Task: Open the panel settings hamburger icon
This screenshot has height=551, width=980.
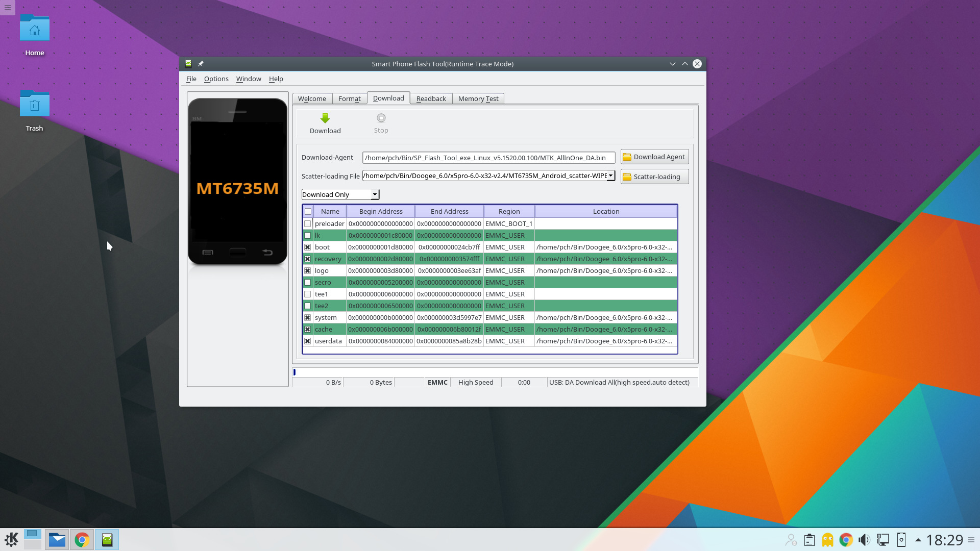Action: pos(971,540)
